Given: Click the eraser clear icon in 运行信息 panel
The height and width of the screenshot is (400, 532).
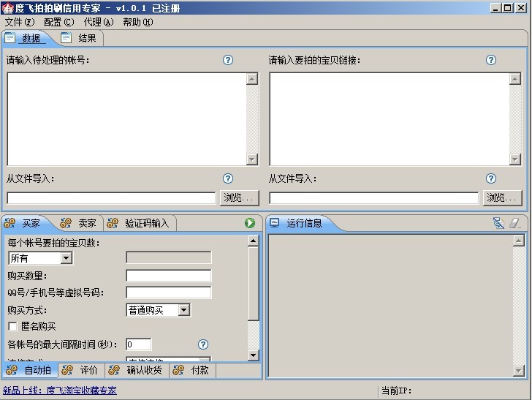Looking at the screenshot, I should tap(514, 223).
